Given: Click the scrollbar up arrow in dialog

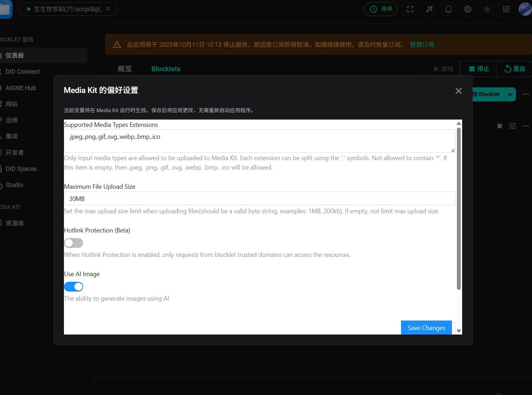Looking at the screenshot, I should point(459,123).
